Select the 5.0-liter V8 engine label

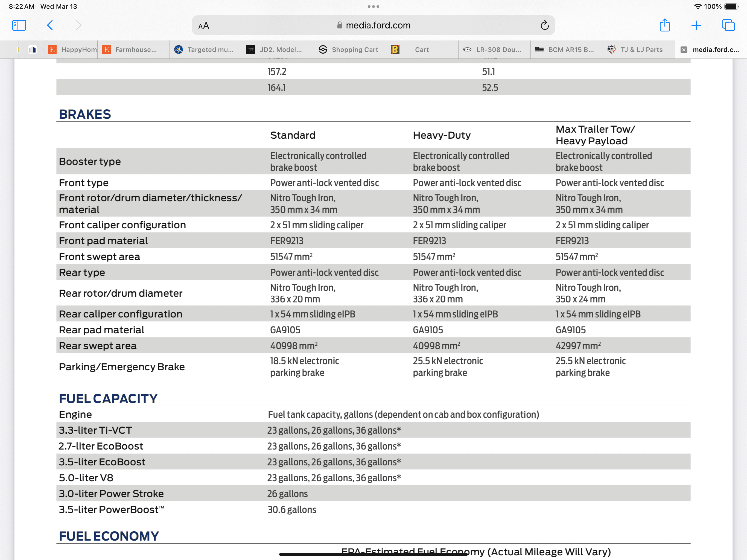86,478
